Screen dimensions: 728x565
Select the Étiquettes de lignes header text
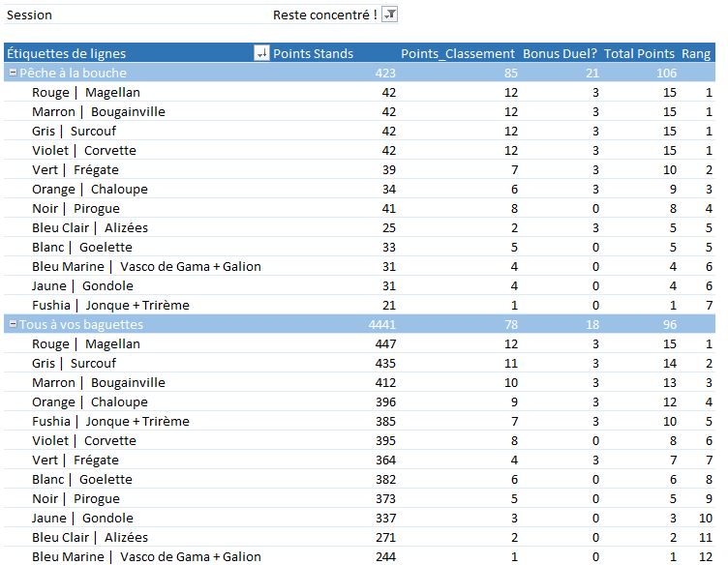tap(66, 53)
